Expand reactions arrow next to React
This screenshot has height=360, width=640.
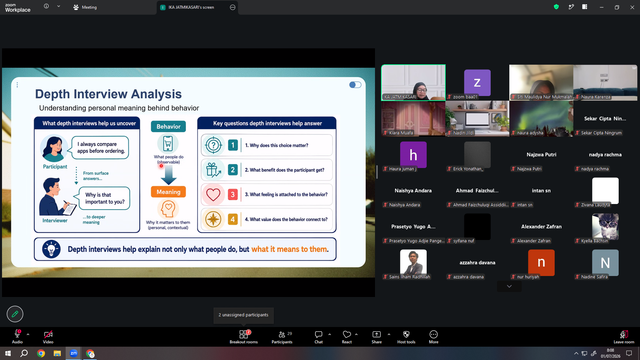pos(356,334)
